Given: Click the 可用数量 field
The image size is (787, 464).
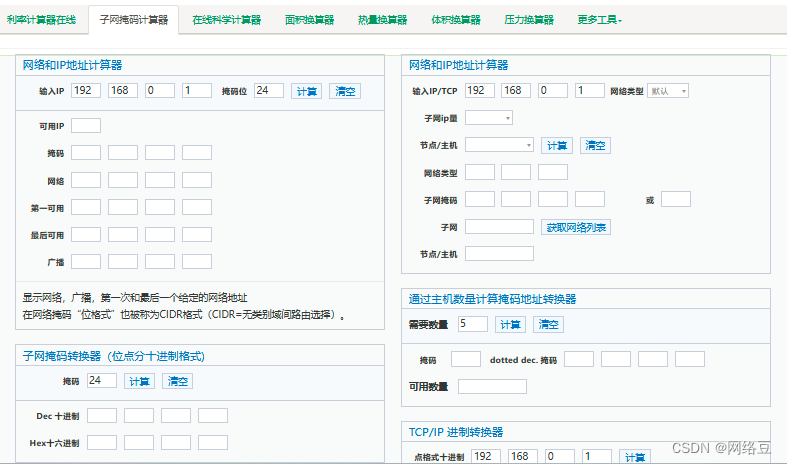Looking at the screenshot, I should (491, 386).
